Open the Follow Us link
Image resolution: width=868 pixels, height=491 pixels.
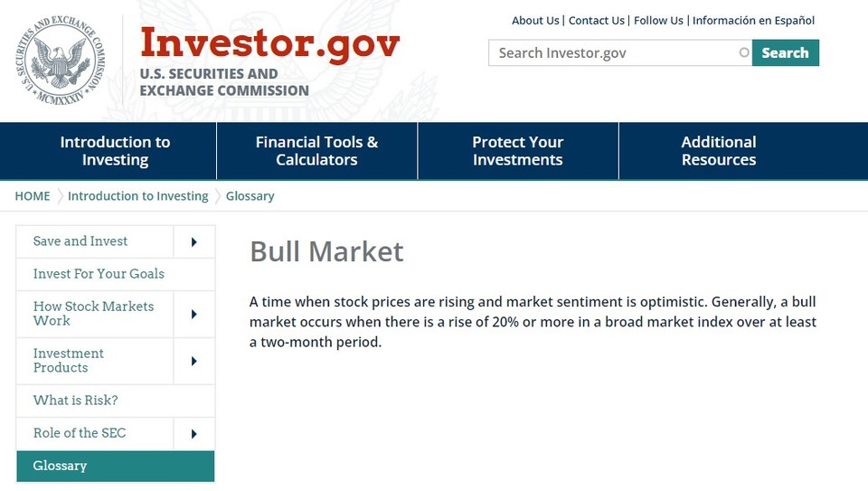658,21
